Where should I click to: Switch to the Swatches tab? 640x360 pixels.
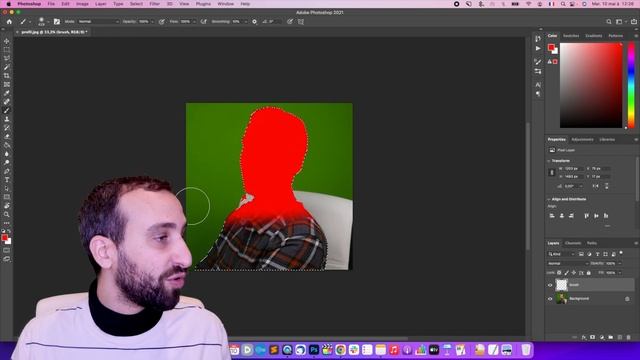pyautogui.click(x=571, y=36)
